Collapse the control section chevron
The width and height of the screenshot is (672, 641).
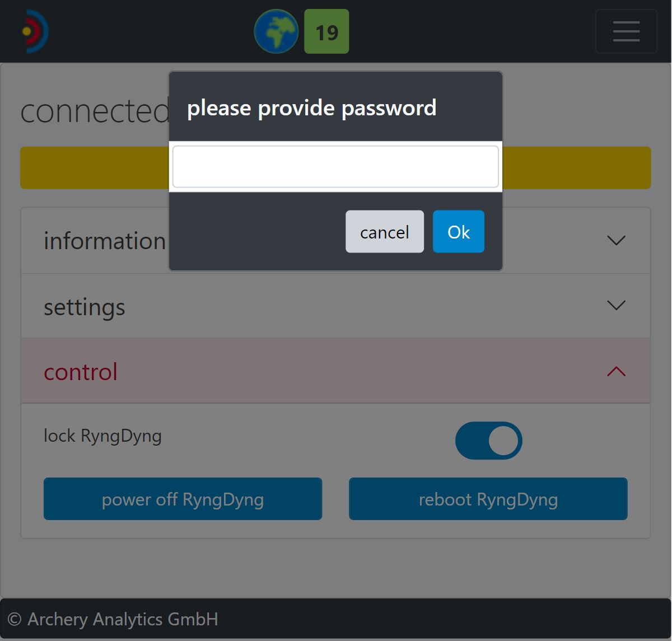click(616, 371)
